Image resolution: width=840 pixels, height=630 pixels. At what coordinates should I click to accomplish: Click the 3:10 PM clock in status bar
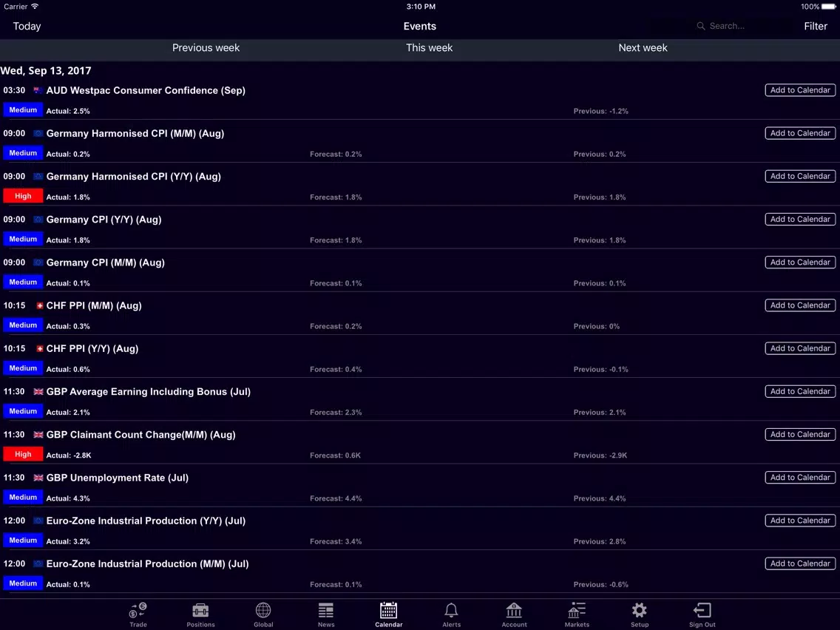click(421, 7)
